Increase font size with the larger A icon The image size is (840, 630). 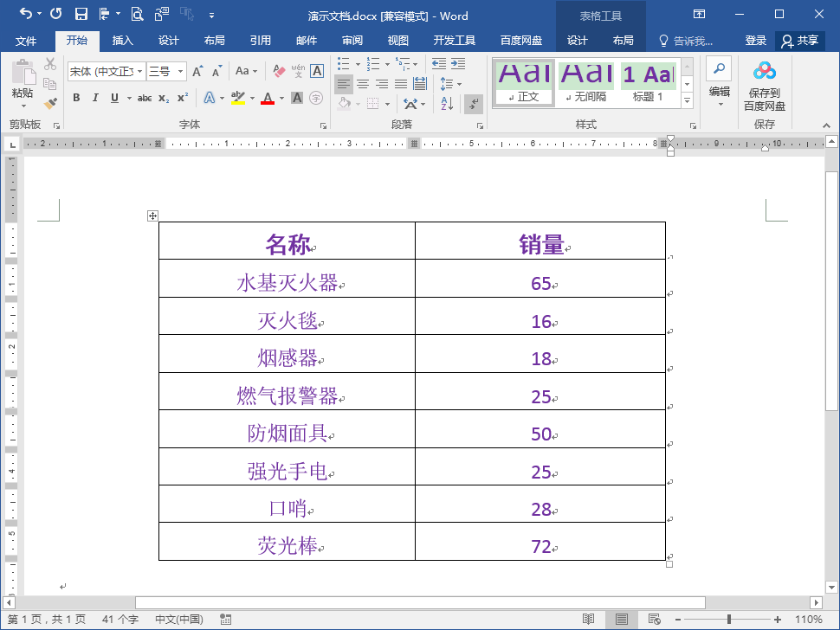pos(197,71)
